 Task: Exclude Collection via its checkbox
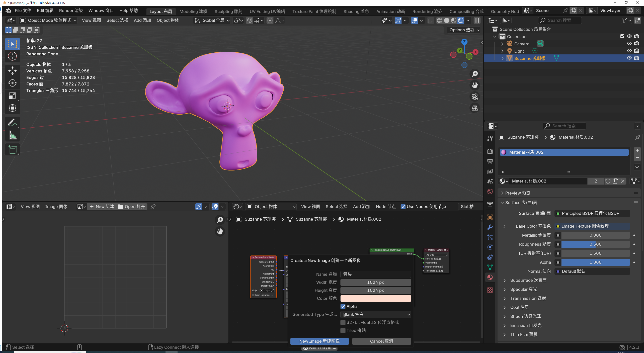(622, 36)
